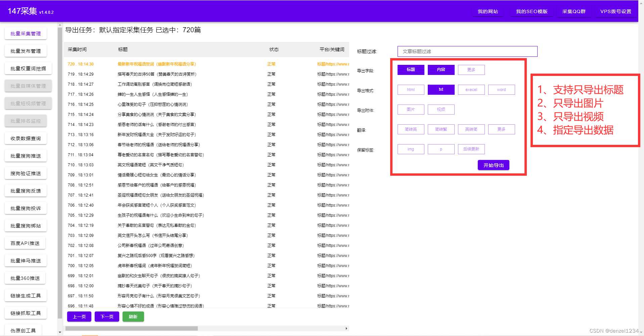
Task: Open 伪原创工具 in the sidebar
Action: click(x=23, y=330)
